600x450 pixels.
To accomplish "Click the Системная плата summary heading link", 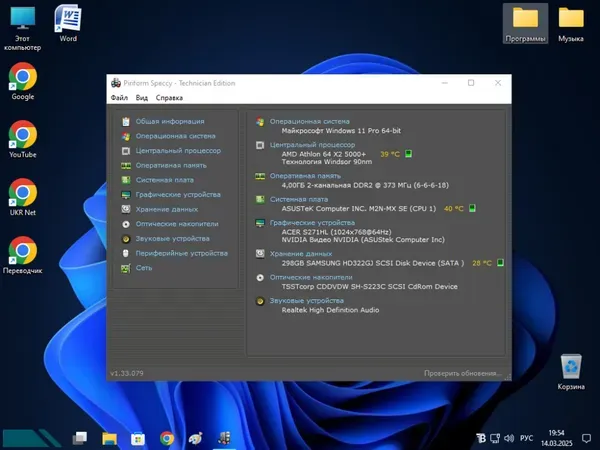I will point(299,199).
